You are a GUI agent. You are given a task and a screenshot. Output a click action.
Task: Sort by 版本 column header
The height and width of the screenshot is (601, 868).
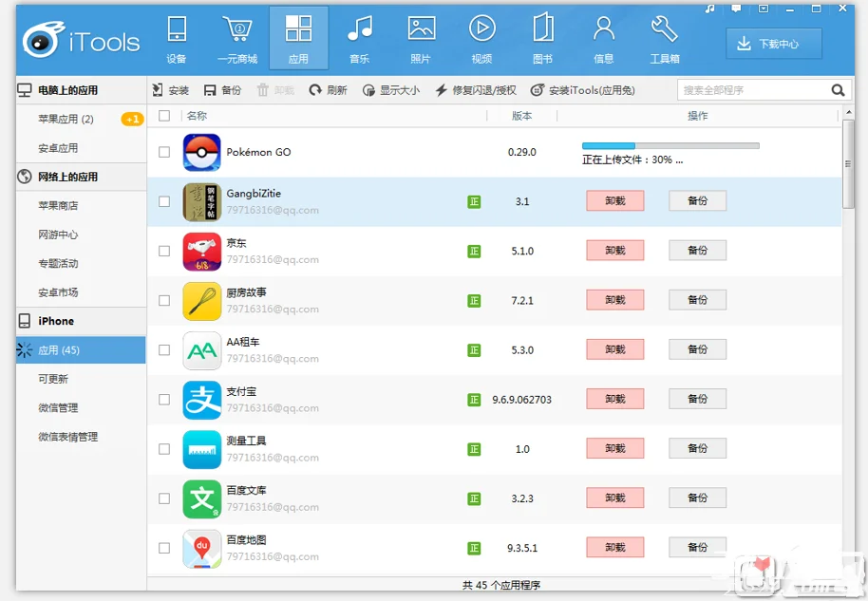(x=522, y=116)
